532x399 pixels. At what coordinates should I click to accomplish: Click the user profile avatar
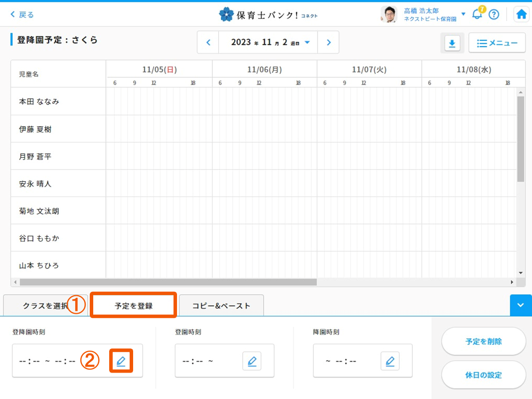point(388,14)
